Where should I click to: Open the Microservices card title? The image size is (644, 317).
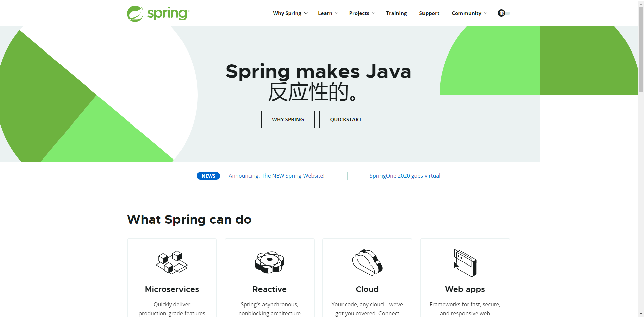pos(172,289)
